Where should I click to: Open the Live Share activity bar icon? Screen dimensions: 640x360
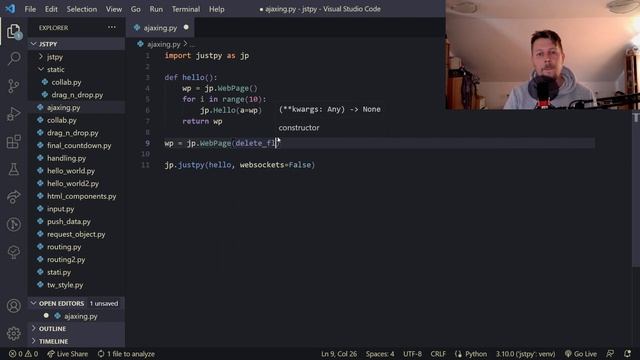13,197
